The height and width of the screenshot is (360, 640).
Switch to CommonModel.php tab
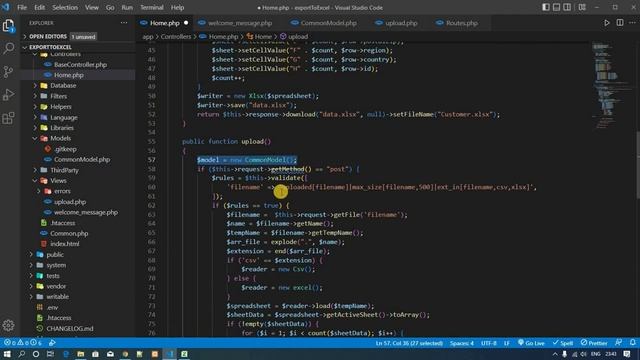click(x=329, y=23)
